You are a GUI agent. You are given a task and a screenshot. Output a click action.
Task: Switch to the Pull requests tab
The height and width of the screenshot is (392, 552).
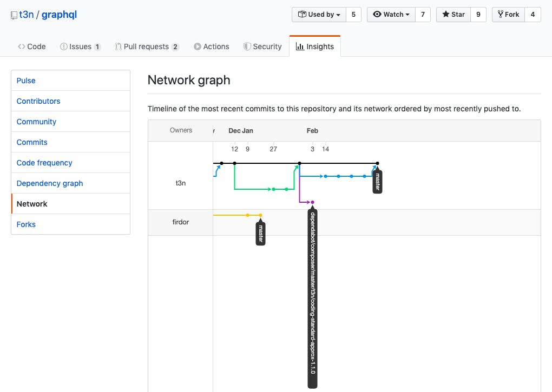coord(147,46)
